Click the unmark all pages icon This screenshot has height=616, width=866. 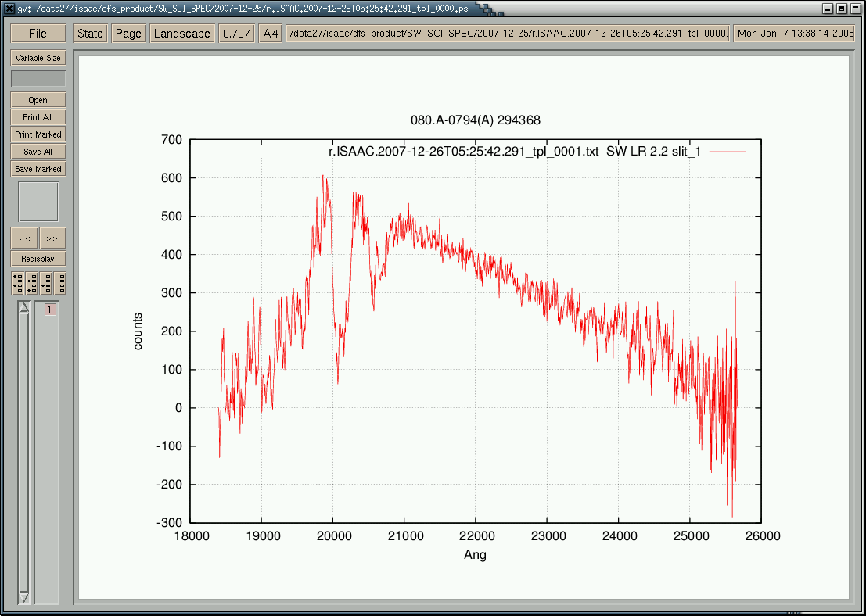pyautogui.click(x=59, y=283)
